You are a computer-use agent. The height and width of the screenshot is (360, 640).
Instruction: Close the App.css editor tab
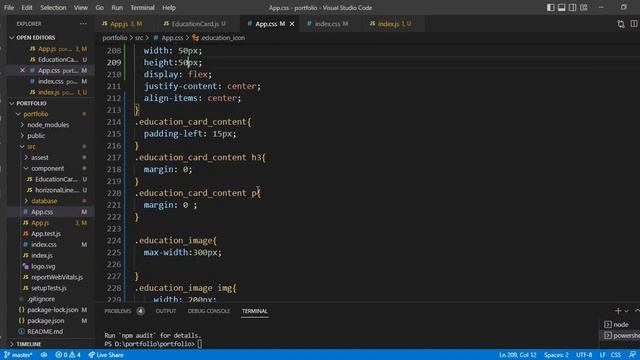coord(292,24)
